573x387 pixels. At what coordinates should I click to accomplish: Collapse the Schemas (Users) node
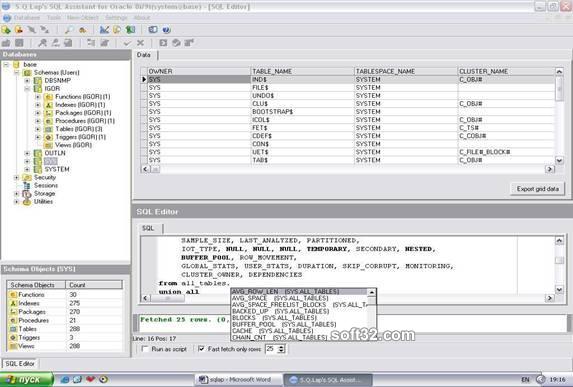[x=17, y=73]
